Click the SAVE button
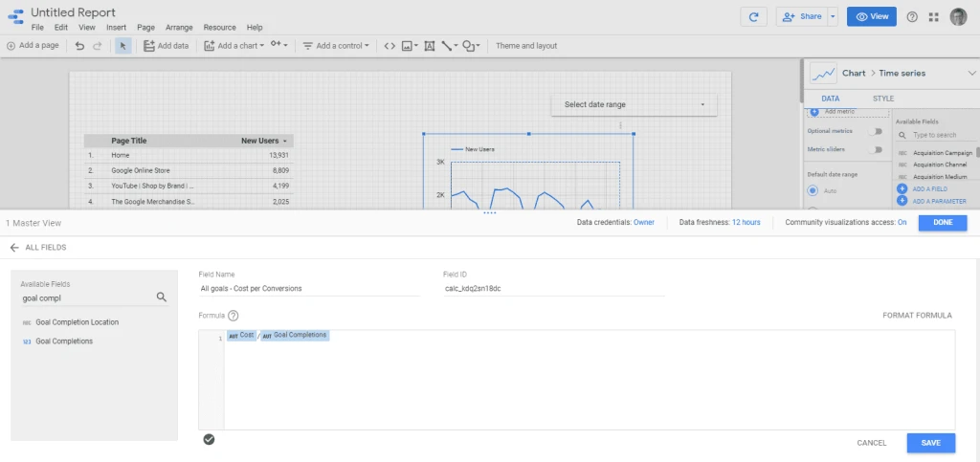This screenshot has width=980, height=462. pos(930,443)
